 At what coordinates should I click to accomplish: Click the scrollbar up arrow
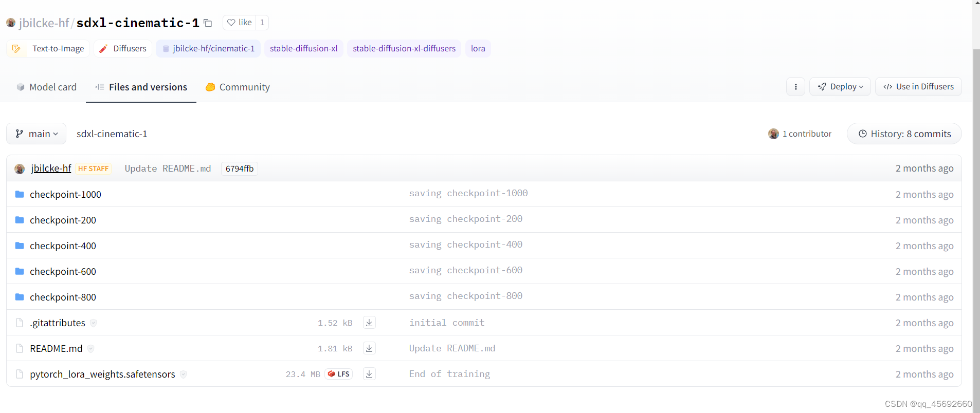pyautogui.click(x=976, y=3)
